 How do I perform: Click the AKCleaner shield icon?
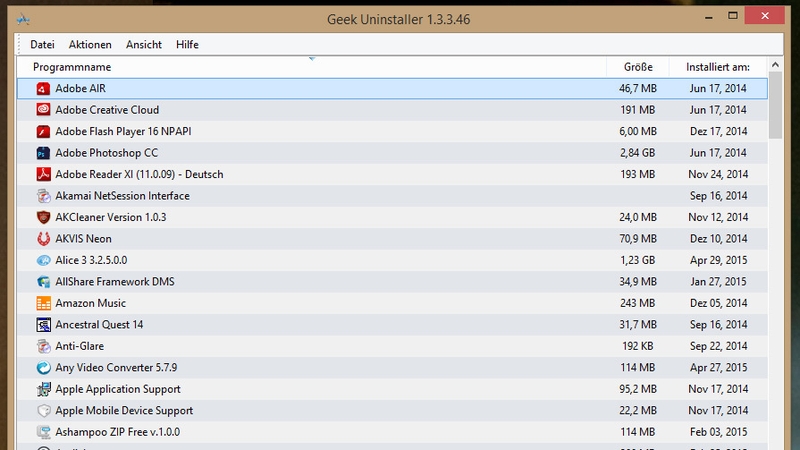pos(43,217)
